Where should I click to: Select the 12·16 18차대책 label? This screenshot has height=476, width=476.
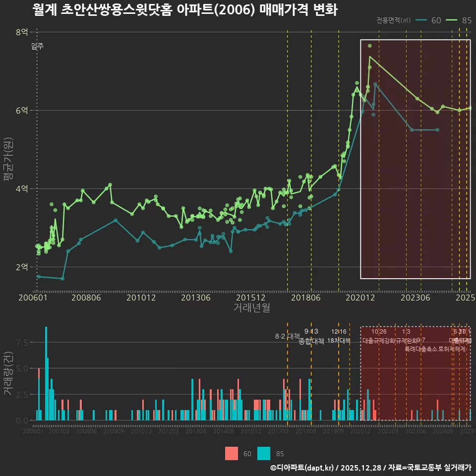pos(339,337)
